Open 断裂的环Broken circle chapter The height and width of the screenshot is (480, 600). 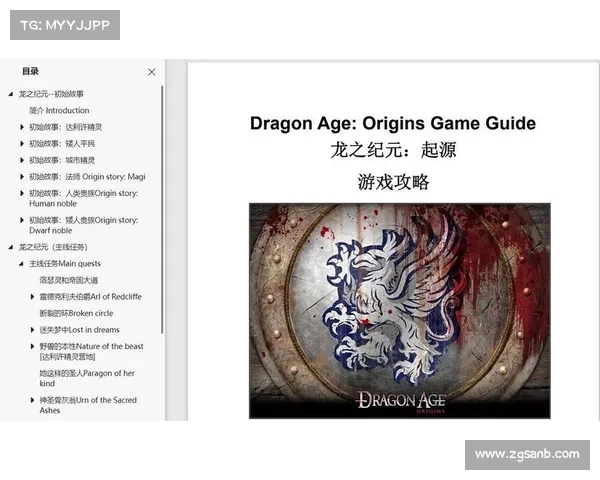point(77,313)
